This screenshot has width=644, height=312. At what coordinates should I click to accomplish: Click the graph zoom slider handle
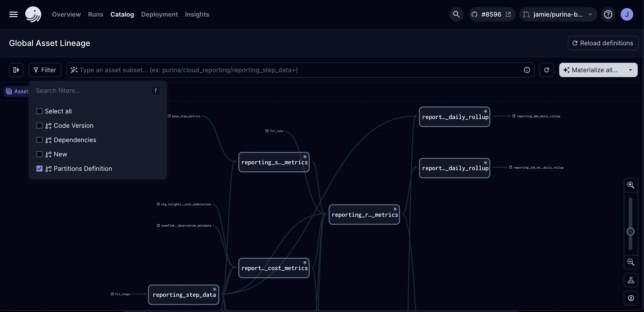click(630, 232)
